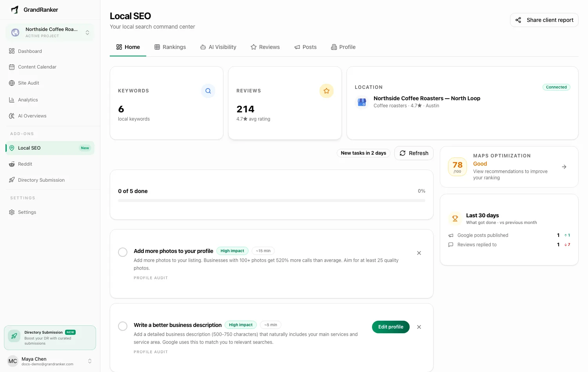Viewport: 588px width, 372px height.
Task: Dismiss the Add more photos task
Action: pyautogui.click(x=419, y=253)
